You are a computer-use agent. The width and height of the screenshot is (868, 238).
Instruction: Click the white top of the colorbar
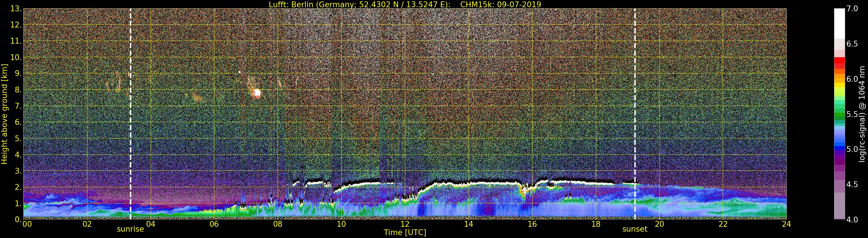(839, 24)
